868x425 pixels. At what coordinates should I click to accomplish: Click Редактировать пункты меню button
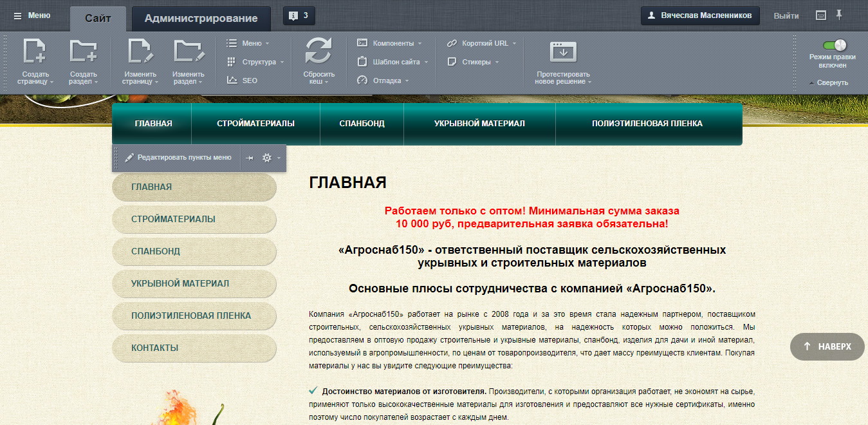pos(178,157)
